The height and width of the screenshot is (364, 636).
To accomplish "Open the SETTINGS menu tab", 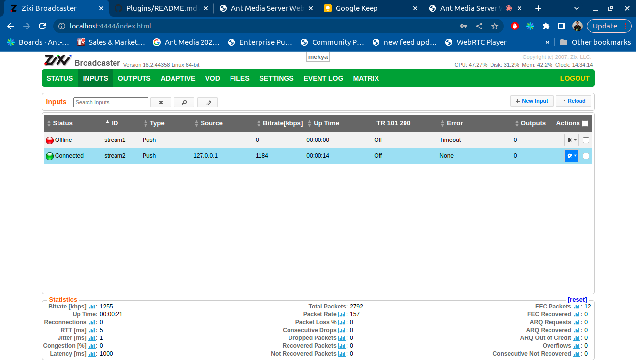I will click(x=276, y=78).
